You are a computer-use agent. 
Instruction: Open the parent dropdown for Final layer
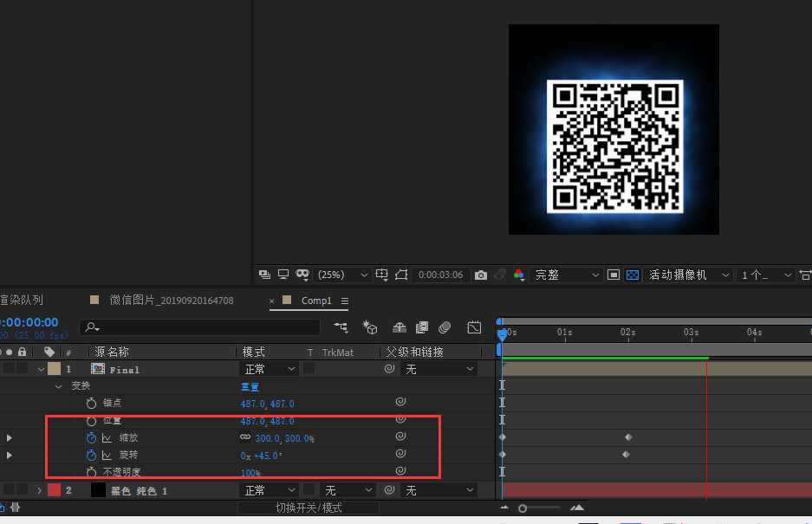click(x=438, y=369)
